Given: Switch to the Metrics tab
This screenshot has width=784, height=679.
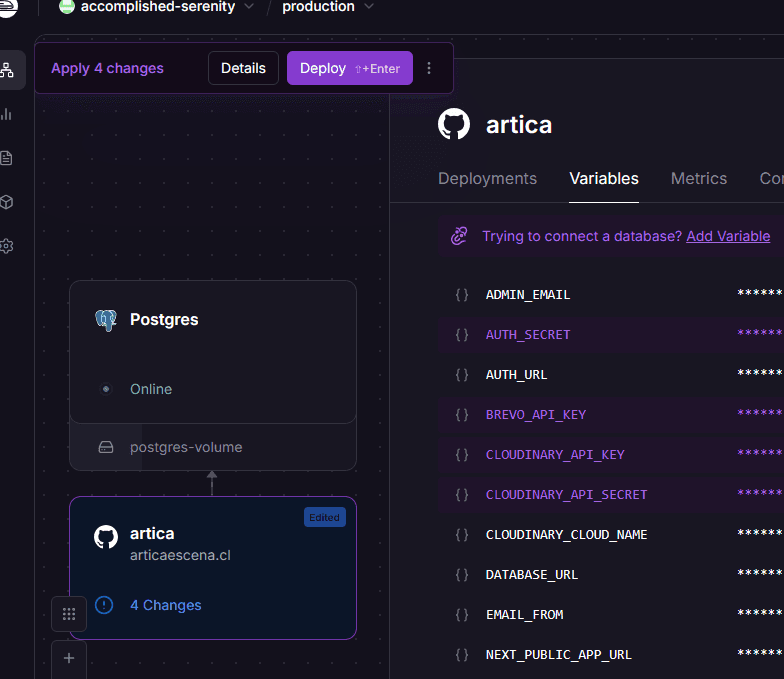Looking at the screenshot, I should tap(699, 178).
